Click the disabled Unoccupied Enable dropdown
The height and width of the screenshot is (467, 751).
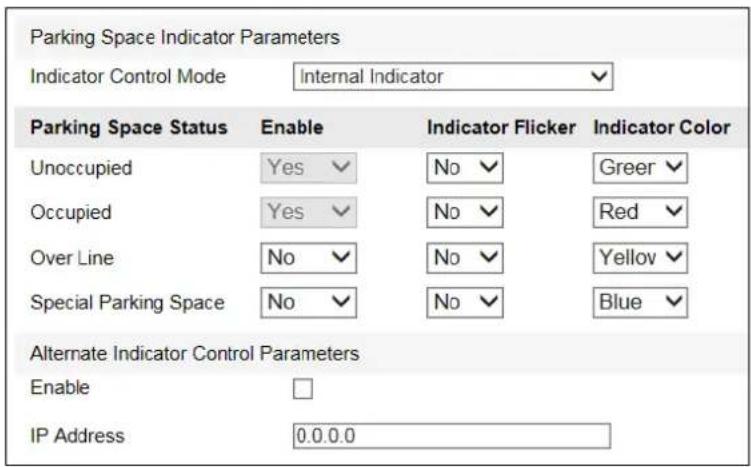(x=308, y=168)
